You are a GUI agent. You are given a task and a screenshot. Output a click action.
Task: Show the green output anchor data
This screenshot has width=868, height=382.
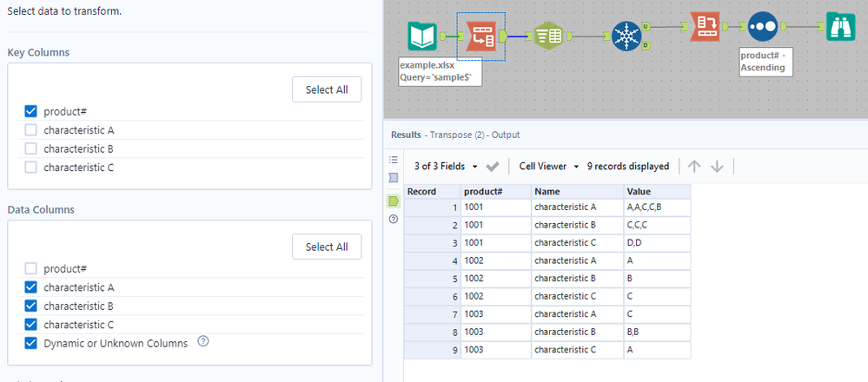point(394,201)
